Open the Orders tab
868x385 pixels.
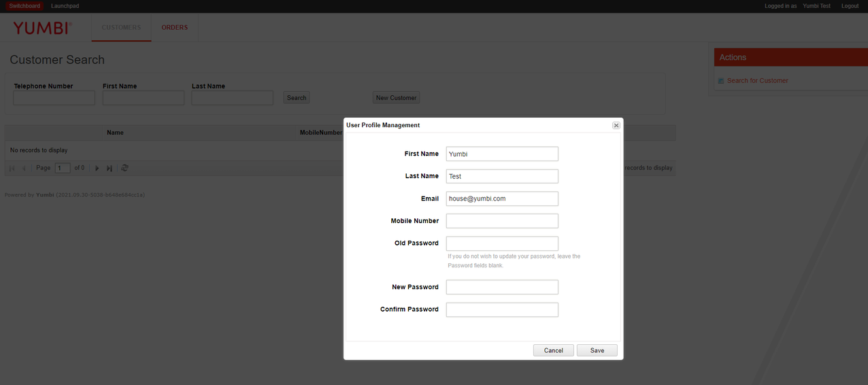[174, 28]
